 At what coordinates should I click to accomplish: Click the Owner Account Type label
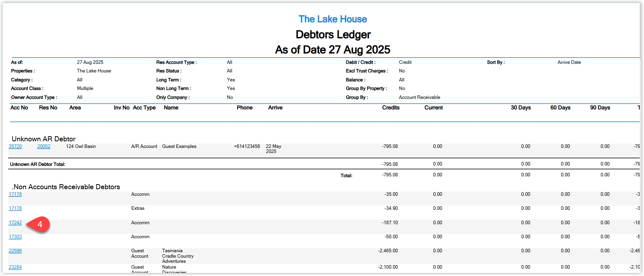34,97
